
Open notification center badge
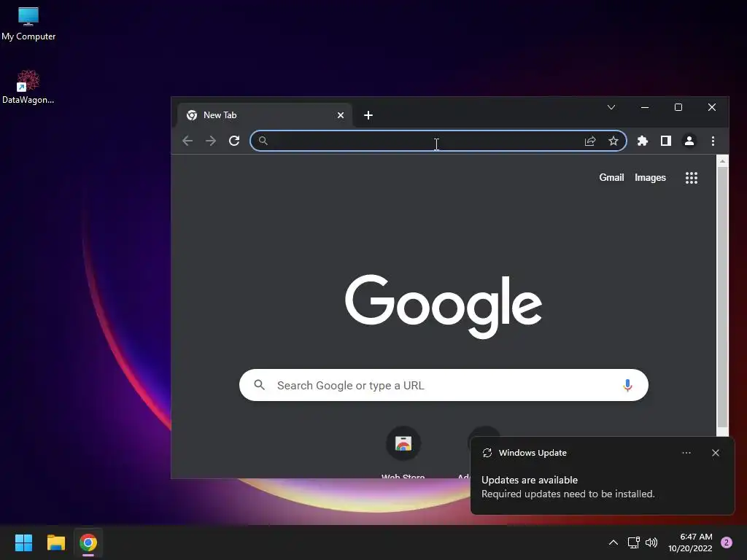pyautogui.click(x=727, y=542)
